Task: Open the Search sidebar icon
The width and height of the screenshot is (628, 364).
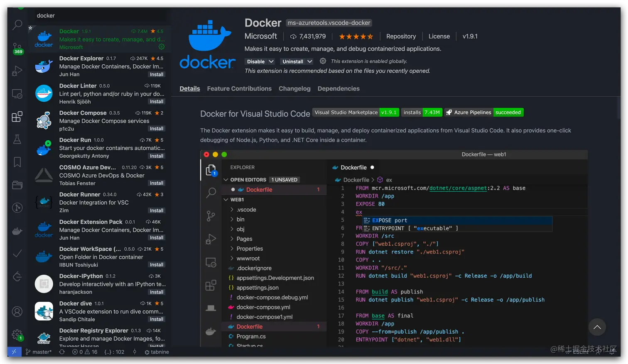Action: click(17, 25)
